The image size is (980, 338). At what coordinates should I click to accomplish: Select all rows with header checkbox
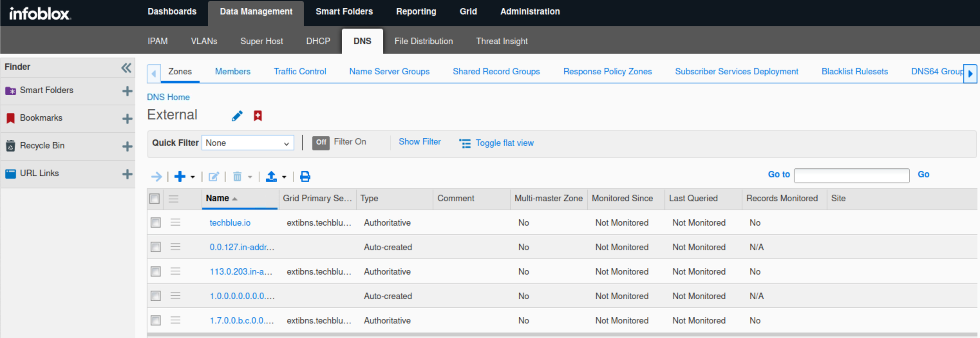(x=155, y=199)
